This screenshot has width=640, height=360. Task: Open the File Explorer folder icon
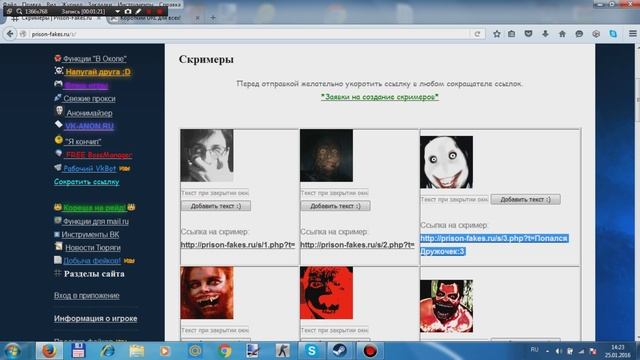(x=136, y=351)
